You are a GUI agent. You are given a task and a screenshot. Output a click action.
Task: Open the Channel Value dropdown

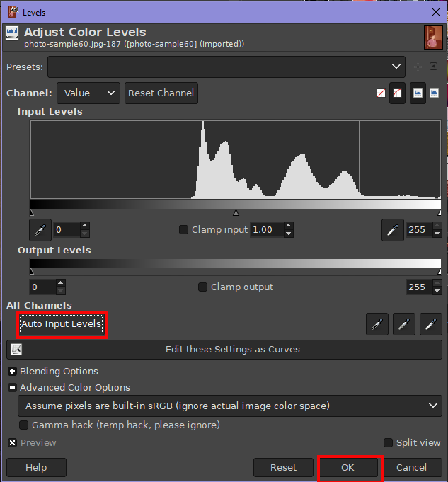pyautogui.click(x=88, y=93)
